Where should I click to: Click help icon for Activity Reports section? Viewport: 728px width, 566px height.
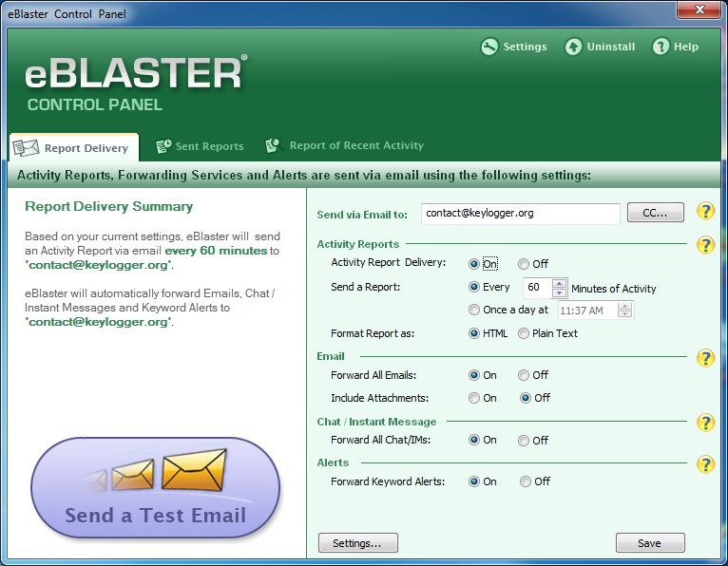pos(705,245)
